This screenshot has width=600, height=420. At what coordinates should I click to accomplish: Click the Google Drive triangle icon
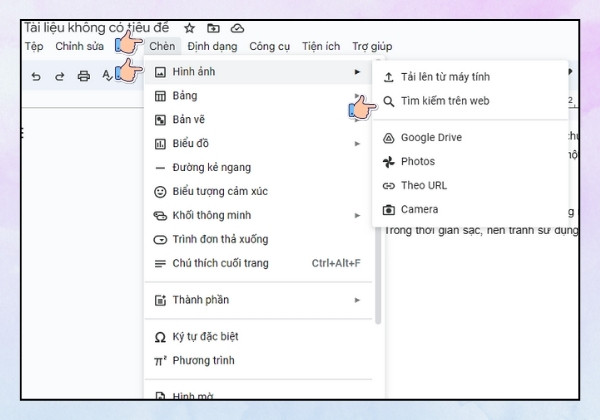[x=388, y=138]
